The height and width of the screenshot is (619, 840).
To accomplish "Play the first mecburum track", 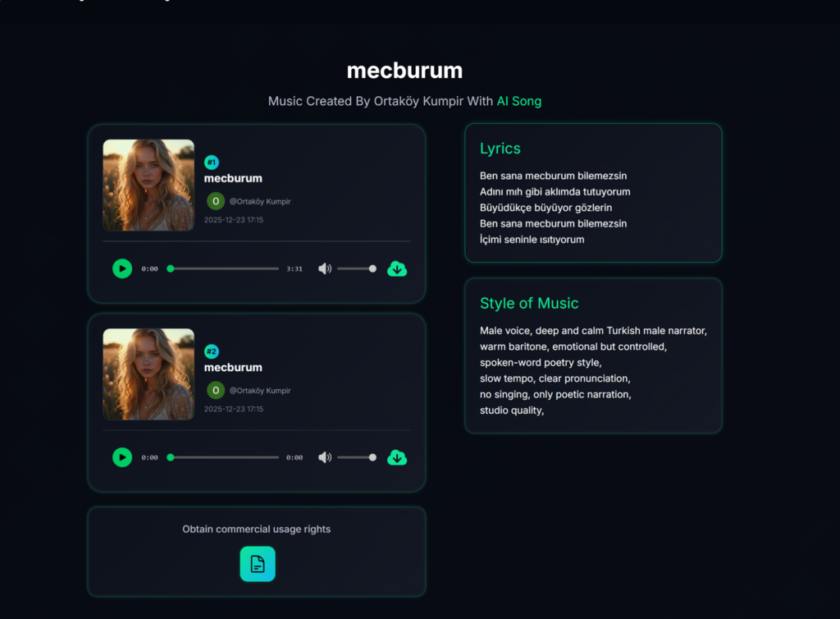I will pos(122,268).
